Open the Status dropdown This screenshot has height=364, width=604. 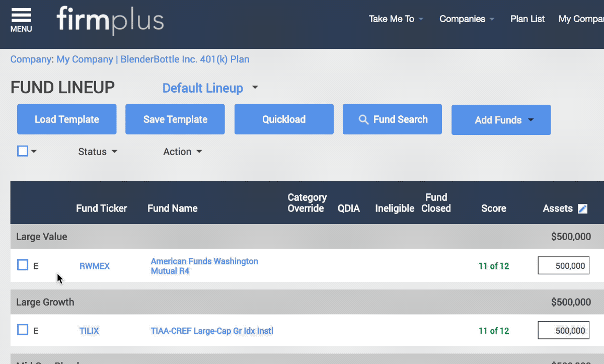click(x=98, y=152)
